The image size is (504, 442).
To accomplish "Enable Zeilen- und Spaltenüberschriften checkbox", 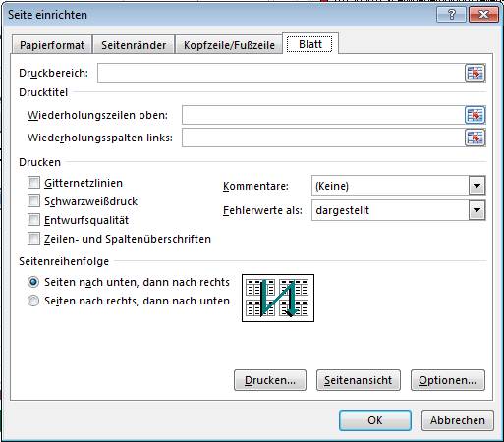I will [33, 239].
